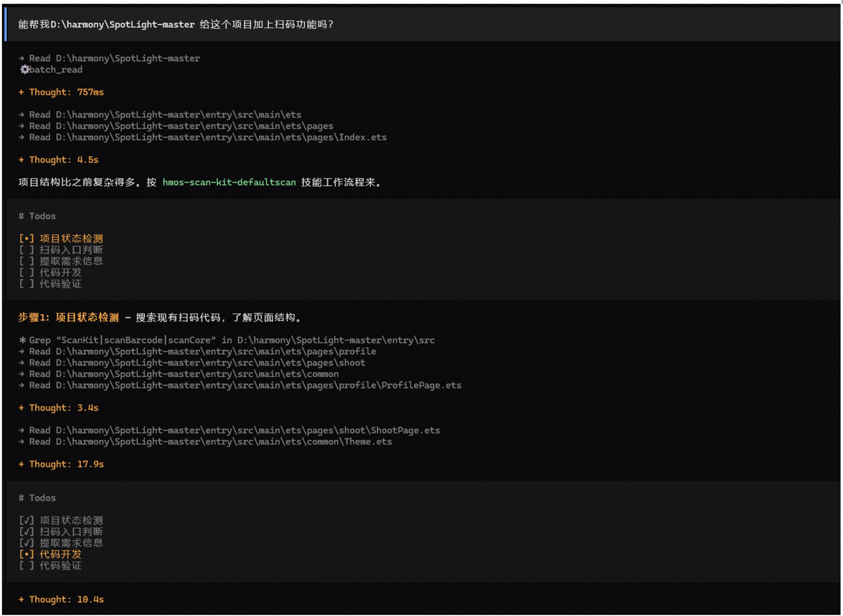The width and height of the screenshot is (843, 616).
Task: Expand the Thought: 17.9s entry
Action: pos(61,464)
